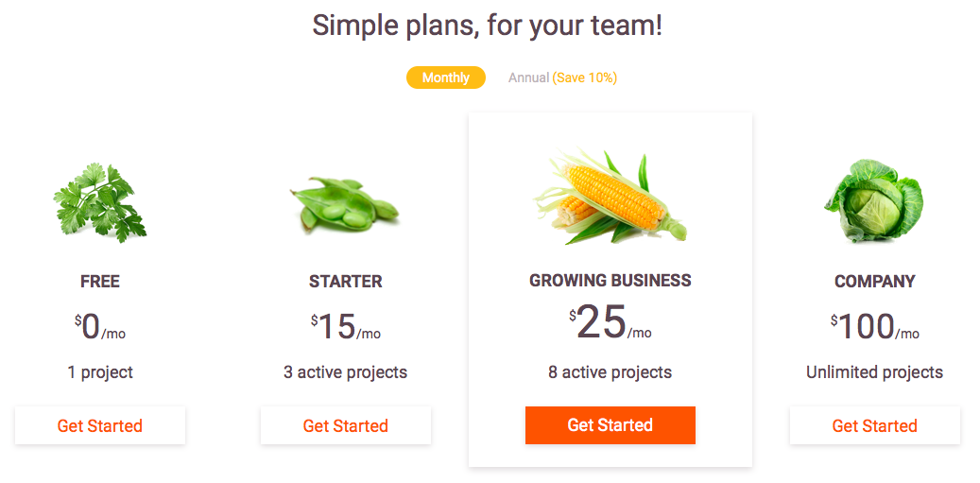Select the GROWING BUSINESS plan title
This screenshot has height=483, width=980.
610,280
